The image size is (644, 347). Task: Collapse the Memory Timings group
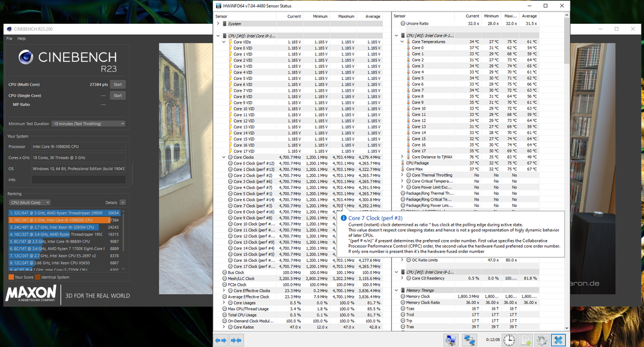(396, 290)
